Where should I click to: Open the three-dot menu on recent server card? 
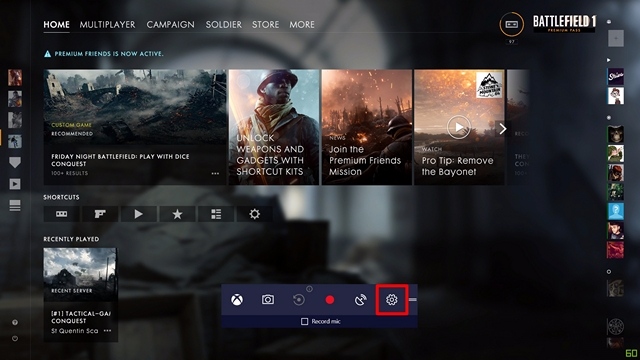point(107,331)
